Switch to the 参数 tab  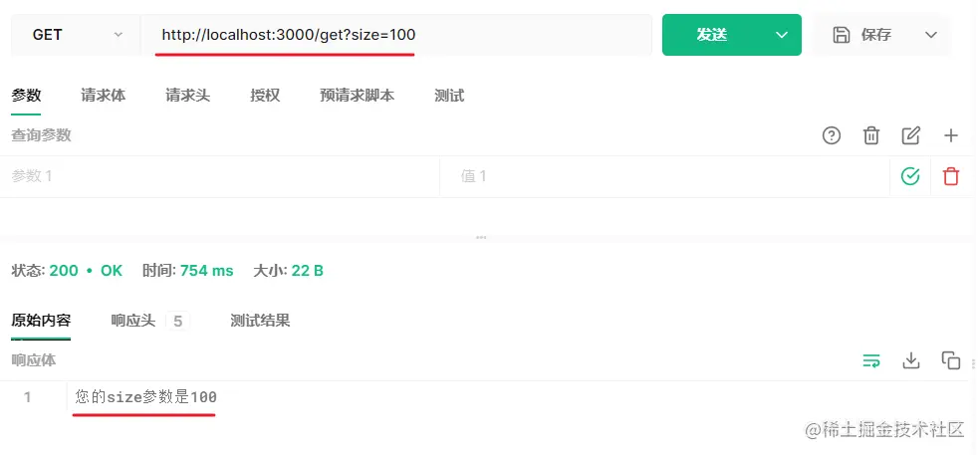coord(26,96)
